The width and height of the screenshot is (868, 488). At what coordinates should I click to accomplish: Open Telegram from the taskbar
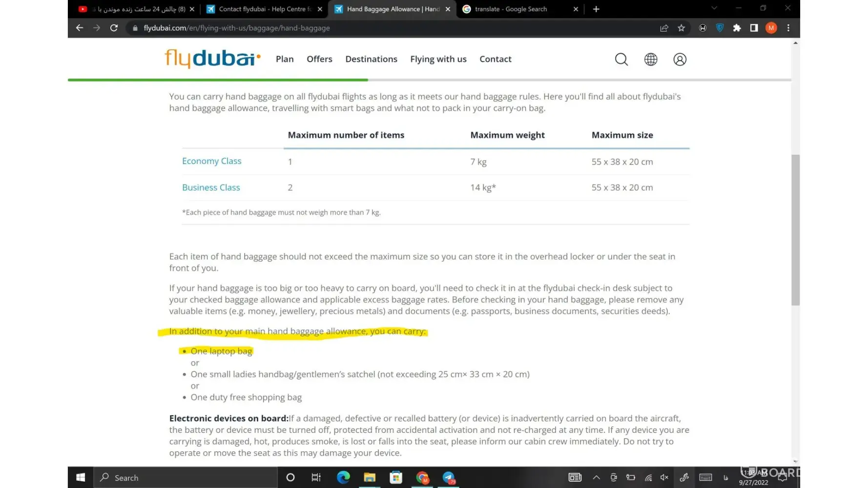(449, 477)
